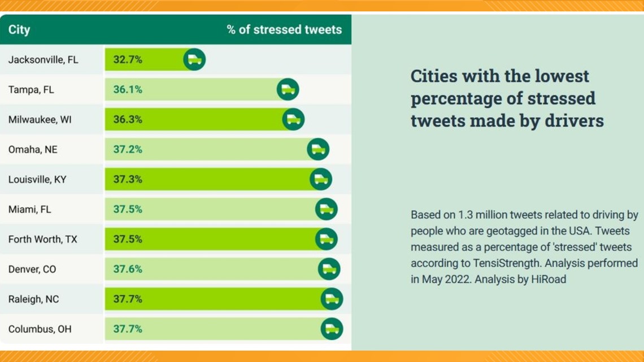Select the City column header
Screen dimensions: 644x362
click(x=19, y=29)
